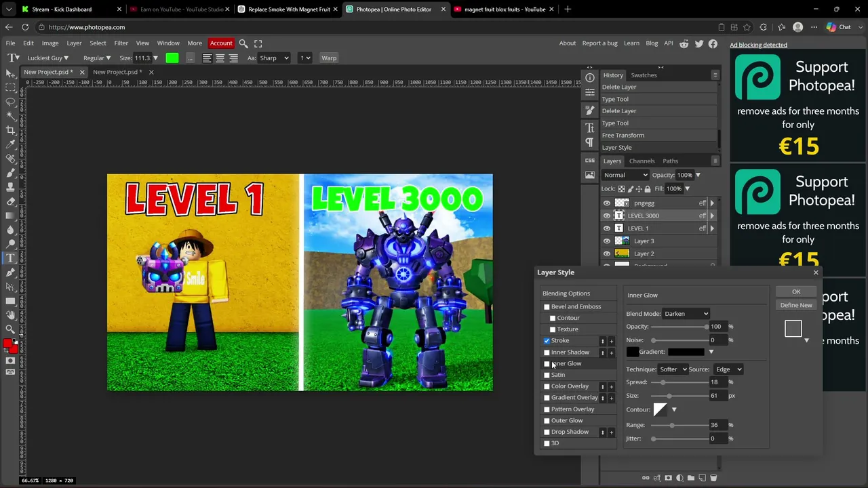Screen dimensions: 868x488
Task: Uncheck the Stroke style checkbox
Action: 547,341
